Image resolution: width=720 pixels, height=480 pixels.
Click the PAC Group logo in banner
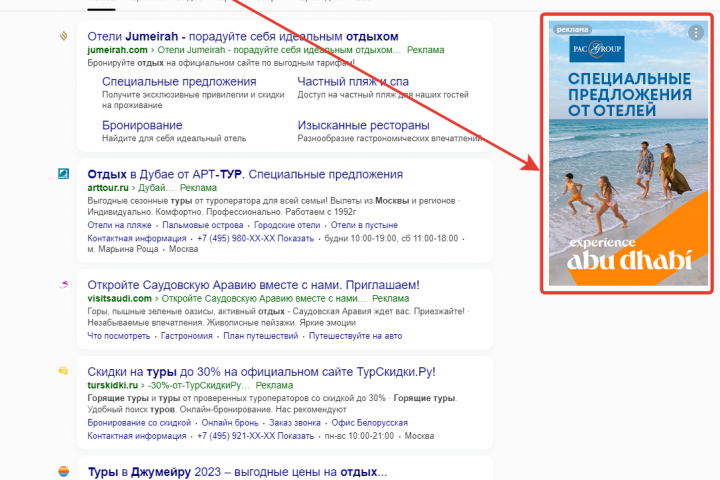[x=596, y=49]
